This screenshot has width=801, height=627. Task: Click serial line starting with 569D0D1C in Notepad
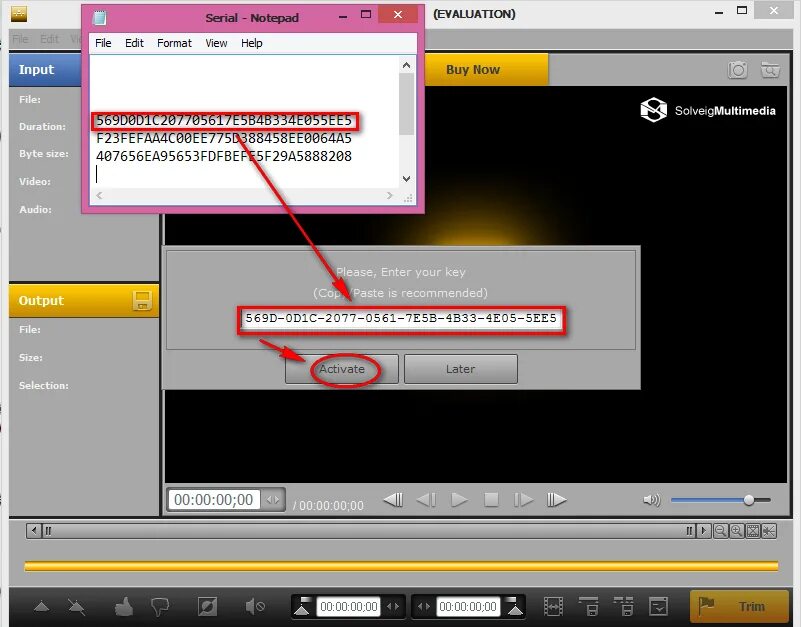[x=224, y=121]
